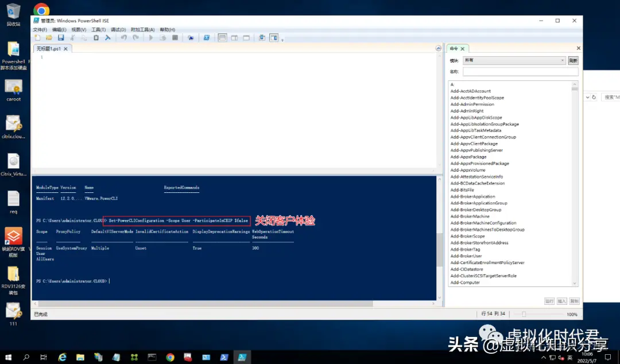Screen dimensions: 620x364
Task: Create a new script with the toolbar icon
Action: [37, 37]
